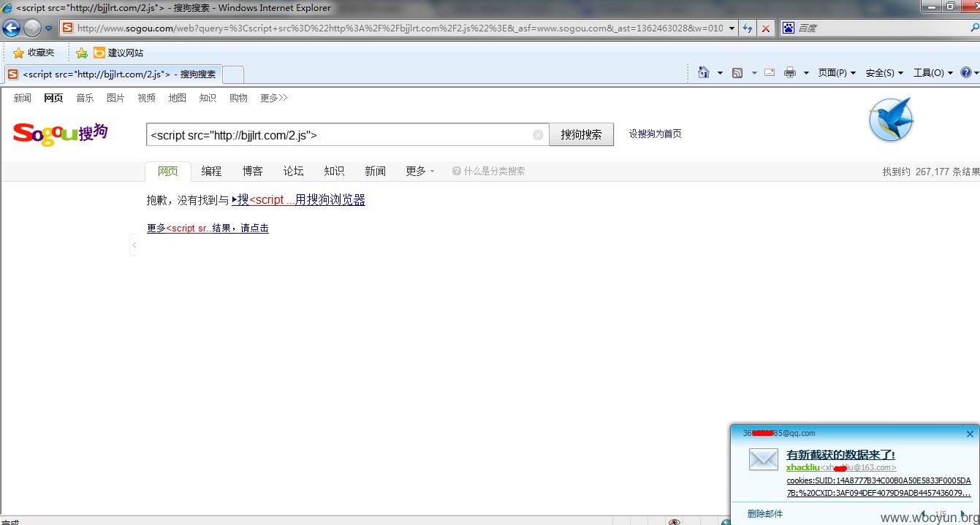Click the browser Forward arrow button
980x525 pixels.
pos(32,28)
